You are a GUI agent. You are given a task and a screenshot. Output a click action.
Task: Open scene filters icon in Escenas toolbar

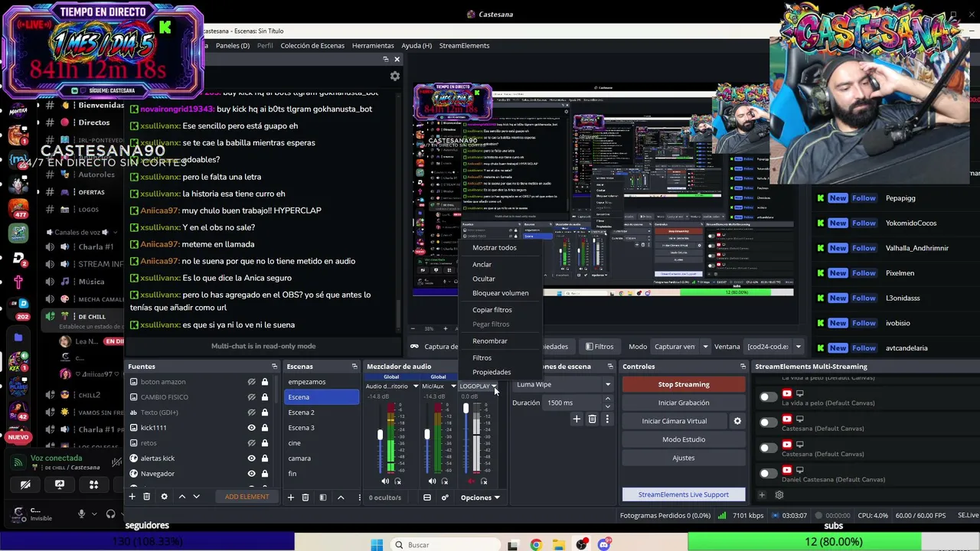tap(322, 497)
